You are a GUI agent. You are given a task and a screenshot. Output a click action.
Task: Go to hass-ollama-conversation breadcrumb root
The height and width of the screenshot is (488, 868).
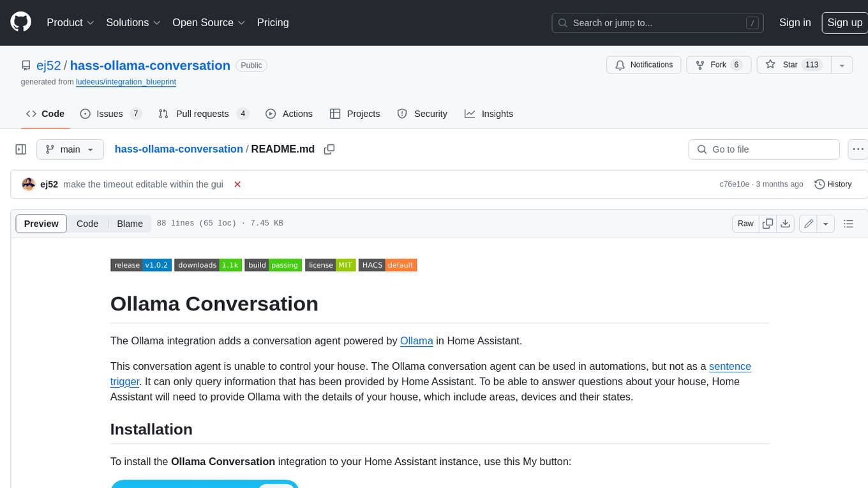(x=179, y=149)
